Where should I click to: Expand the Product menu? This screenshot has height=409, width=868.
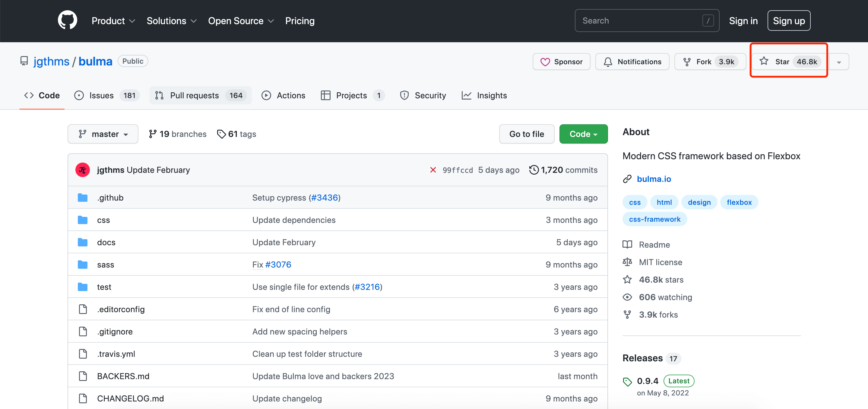113,21
